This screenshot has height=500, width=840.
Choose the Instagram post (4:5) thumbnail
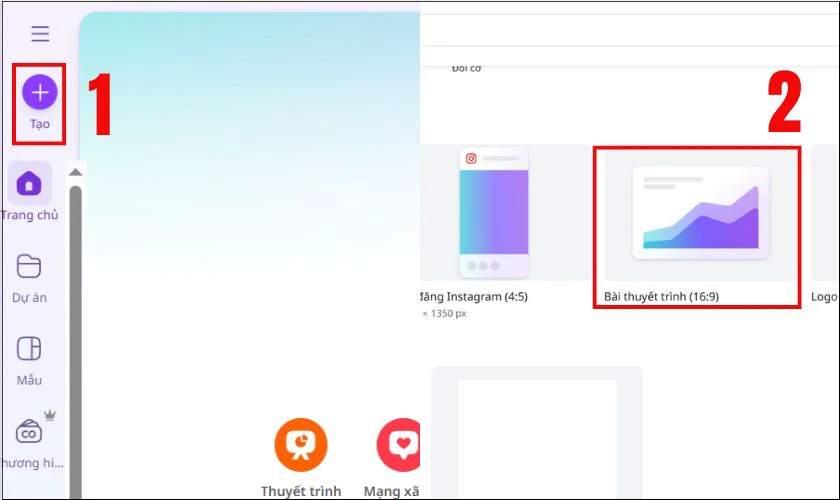pos(494,213)
